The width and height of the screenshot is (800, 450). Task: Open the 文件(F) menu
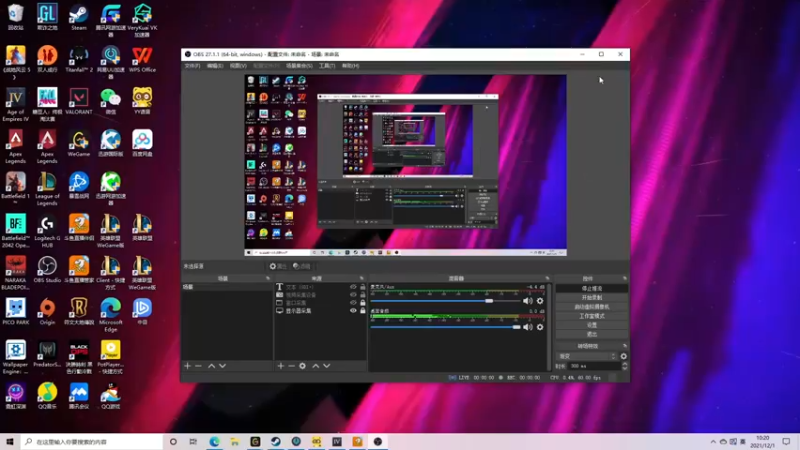pyautogui.click(x=192, y=66)
